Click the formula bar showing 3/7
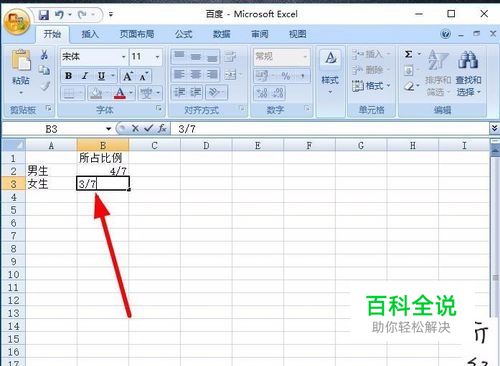Image resolution: width=500 pixels, height=366 pixels. [x=330, y=129]
